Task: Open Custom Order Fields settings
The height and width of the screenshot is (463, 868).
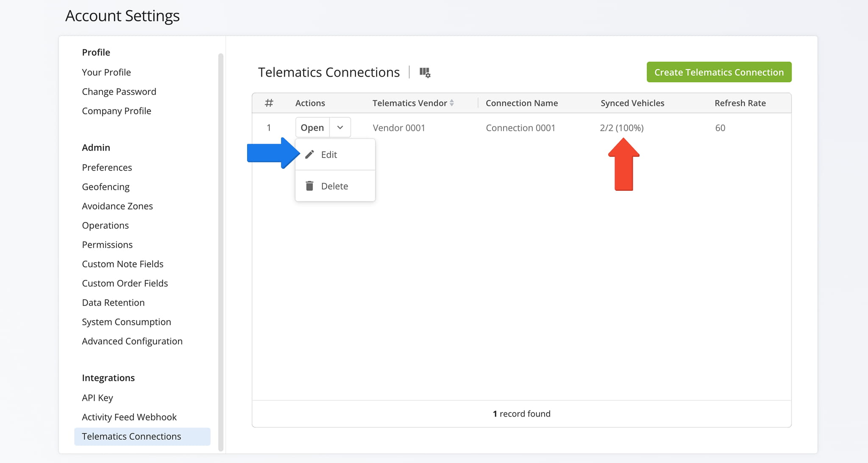Action: click(x=125, y=283)
